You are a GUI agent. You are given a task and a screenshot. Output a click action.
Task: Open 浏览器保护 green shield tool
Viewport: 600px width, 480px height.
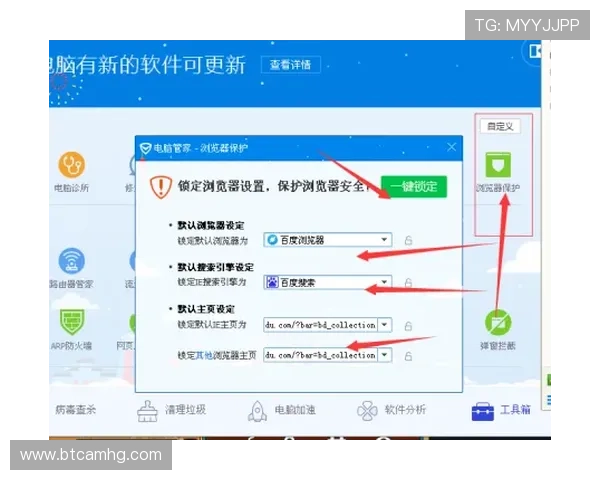[498, 165]
